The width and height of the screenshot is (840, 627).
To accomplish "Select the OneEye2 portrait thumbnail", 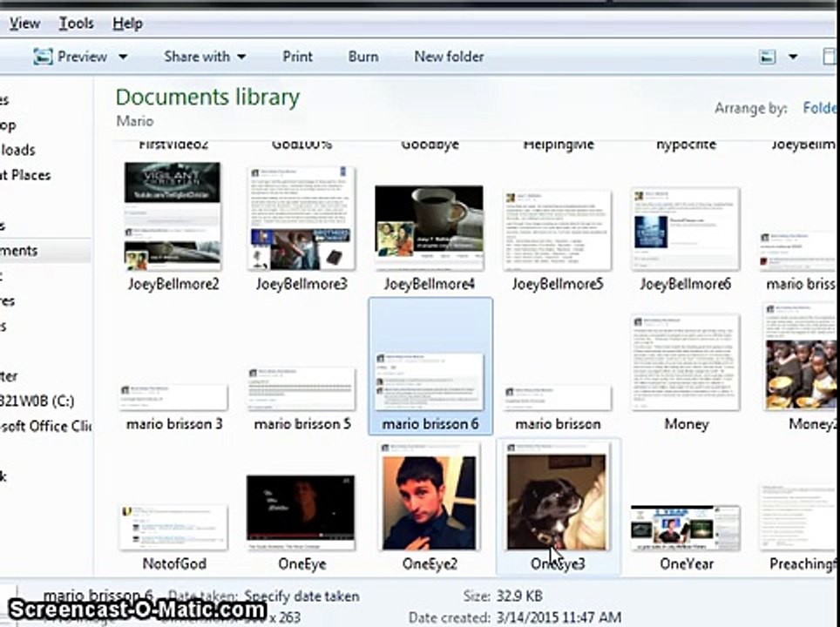I will pos(429,496).
